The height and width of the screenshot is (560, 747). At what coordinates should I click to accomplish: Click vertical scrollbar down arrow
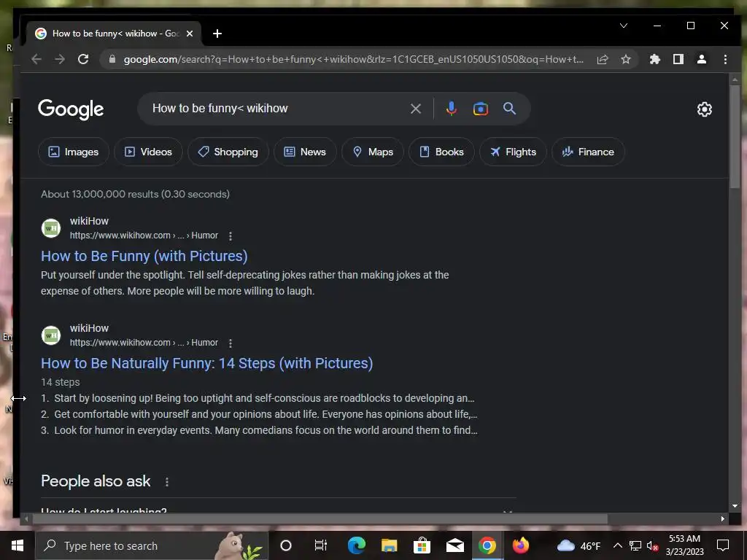(735, 506)
